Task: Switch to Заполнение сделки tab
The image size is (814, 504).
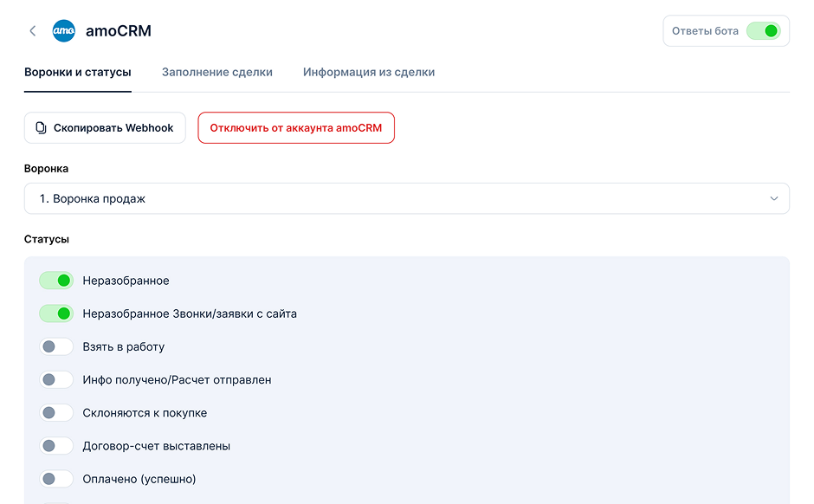Action: click(217, 72)
